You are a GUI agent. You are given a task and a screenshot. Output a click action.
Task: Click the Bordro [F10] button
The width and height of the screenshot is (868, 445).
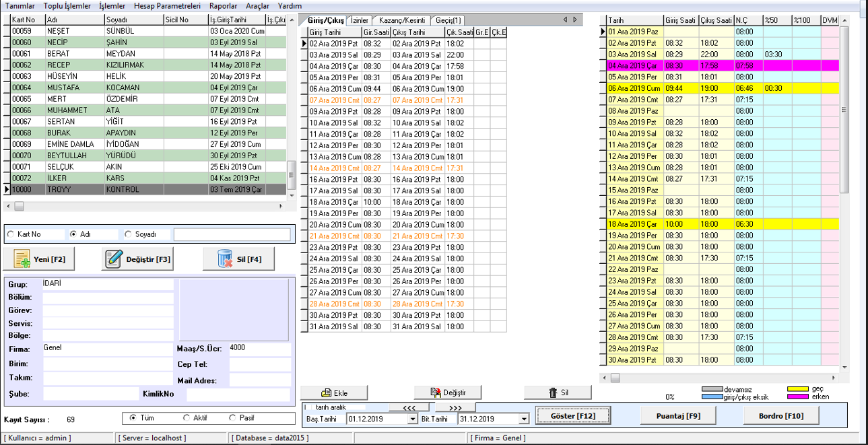[x=781, y=416]
